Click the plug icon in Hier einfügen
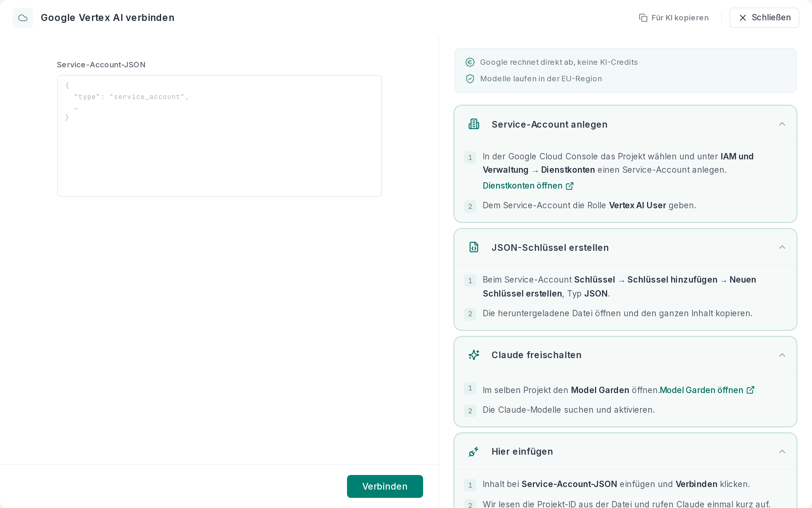 click(x=474, y=451)
